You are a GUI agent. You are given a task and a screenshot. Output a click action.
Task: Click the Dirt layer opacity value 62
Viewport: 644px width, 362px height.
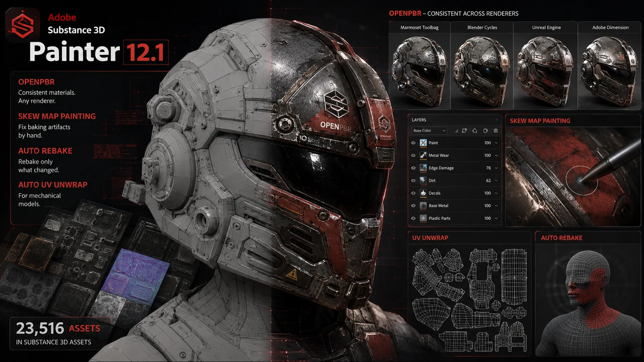click(488, 181)
